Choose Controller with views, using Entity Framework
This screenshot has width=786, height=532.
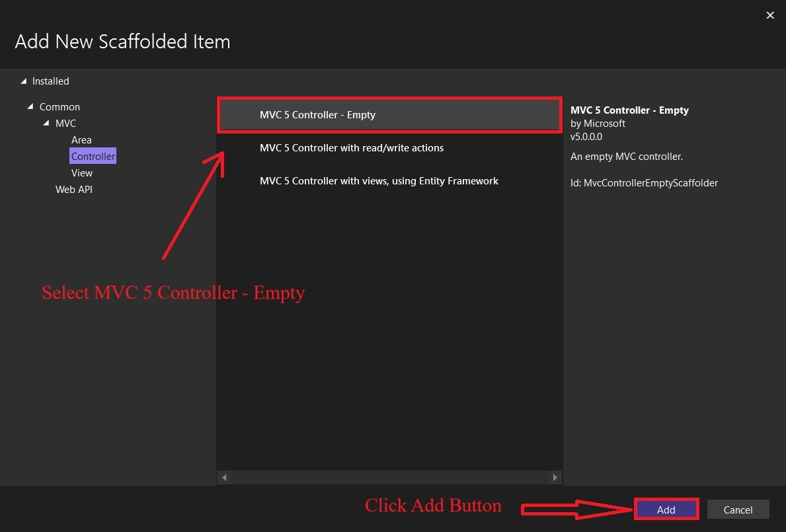tap(379, 181)
